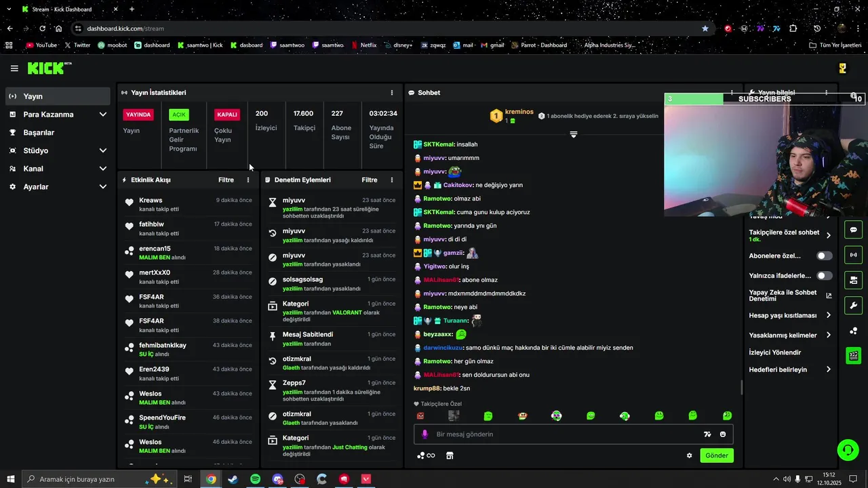Open the hamburger menu beside Kick logo

(x=14, y=68)
